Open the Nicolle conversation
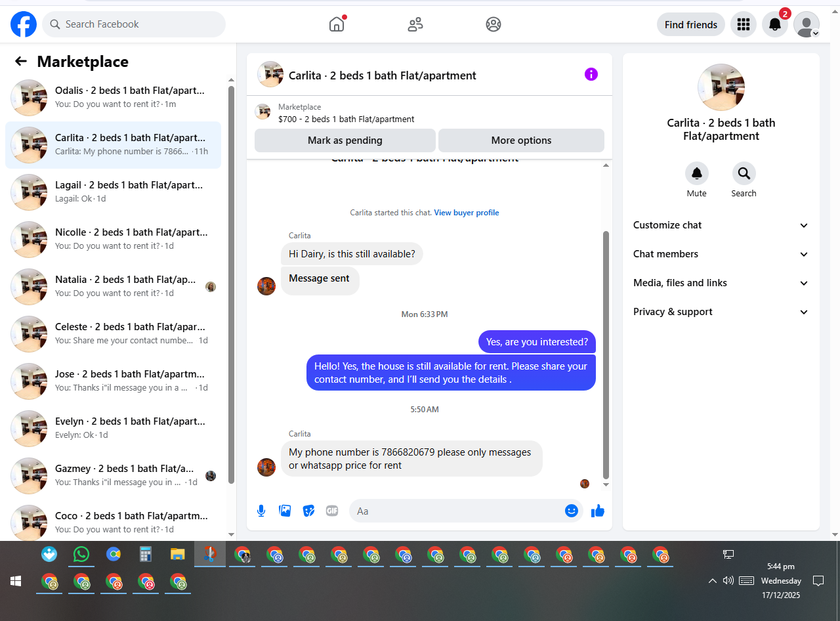The height and width of the screenshot is (621, 840). (113, 240)
